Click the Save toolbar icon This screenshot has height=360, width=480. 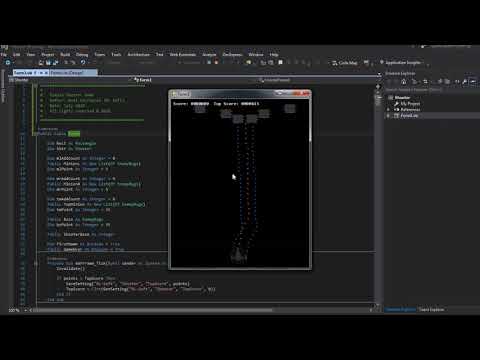(48, 62)
